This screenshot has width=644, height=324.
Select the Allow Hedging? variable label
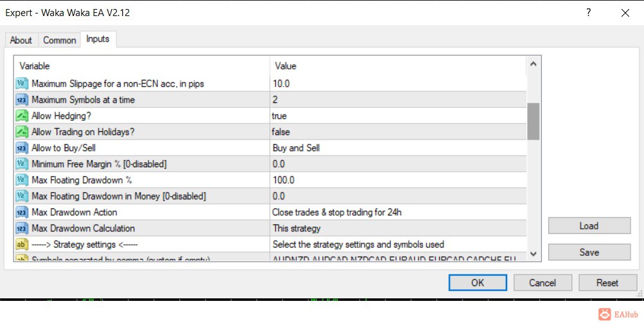click(62, 116)
